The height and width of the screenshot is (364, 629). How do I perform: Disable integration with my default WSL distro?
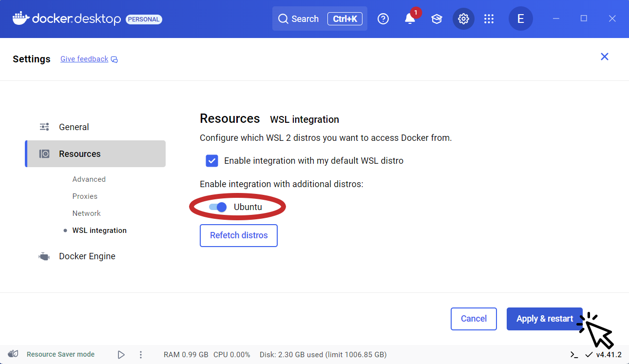click(x=211, y=160)
